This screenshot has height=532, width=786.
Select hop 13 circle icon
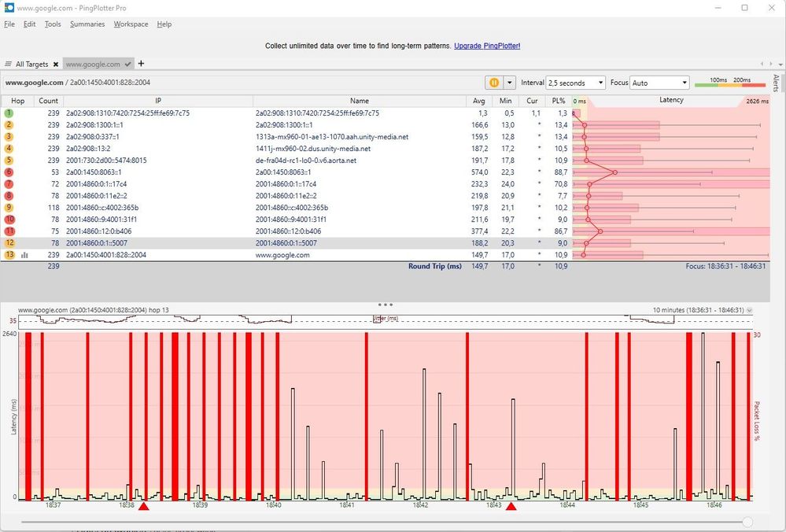pos(9,255)
